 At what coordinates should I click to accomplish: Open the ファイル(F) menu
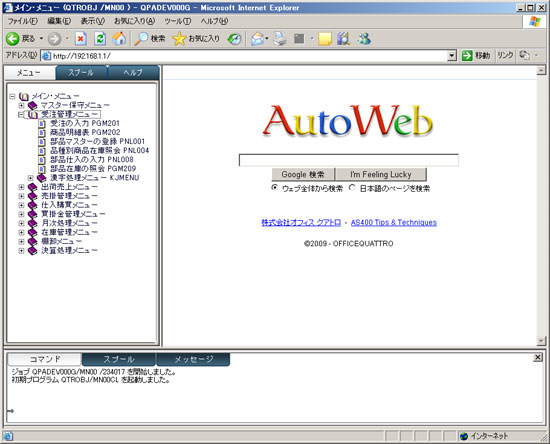click(x=22, y=21)
